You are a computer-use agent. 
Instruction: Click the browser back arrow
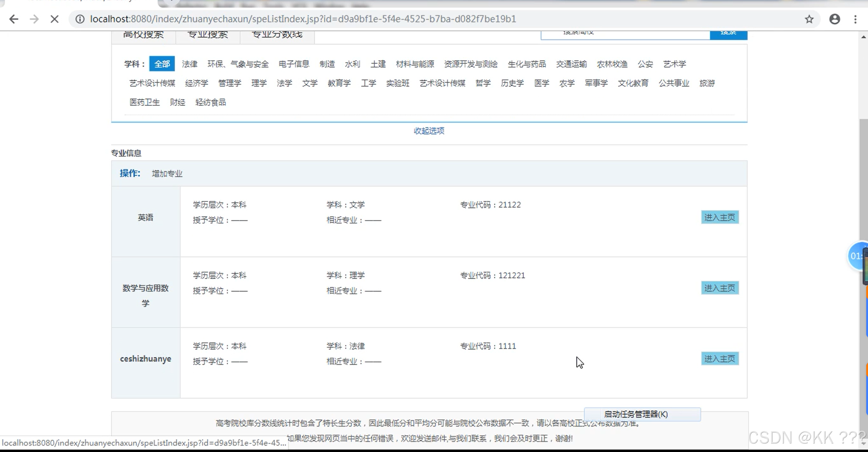[x=14, y=19]
